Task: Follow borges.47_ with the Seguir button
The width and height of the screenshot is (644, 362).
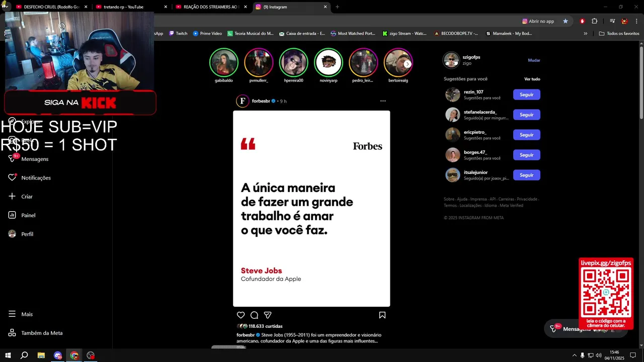Action: click(x=527, y=155)
